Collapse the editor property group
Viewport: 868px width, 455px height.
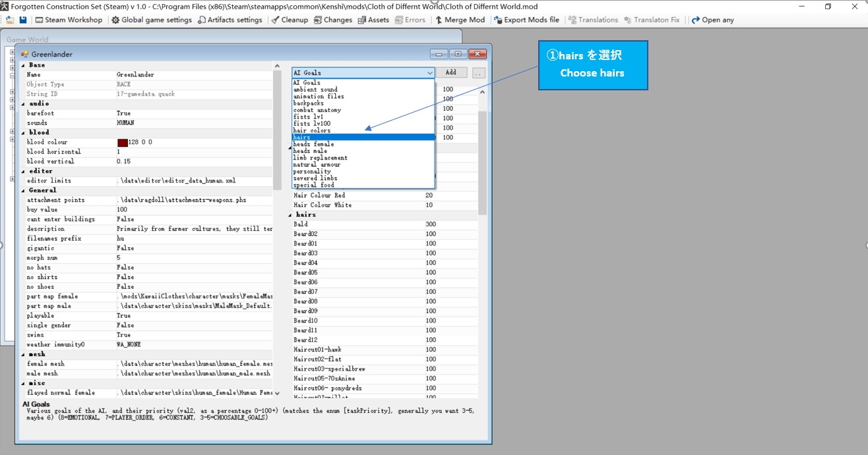[24, 171]
